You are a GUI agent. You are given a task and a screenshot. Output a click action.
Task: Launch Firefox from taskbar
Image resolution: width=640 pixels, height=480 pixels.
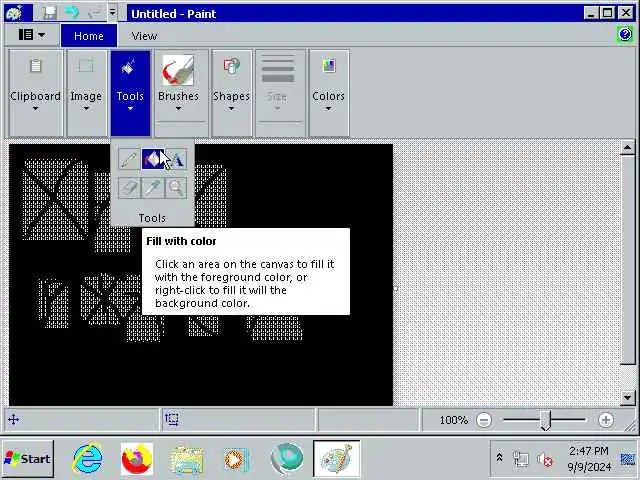(x=137, y=459)
